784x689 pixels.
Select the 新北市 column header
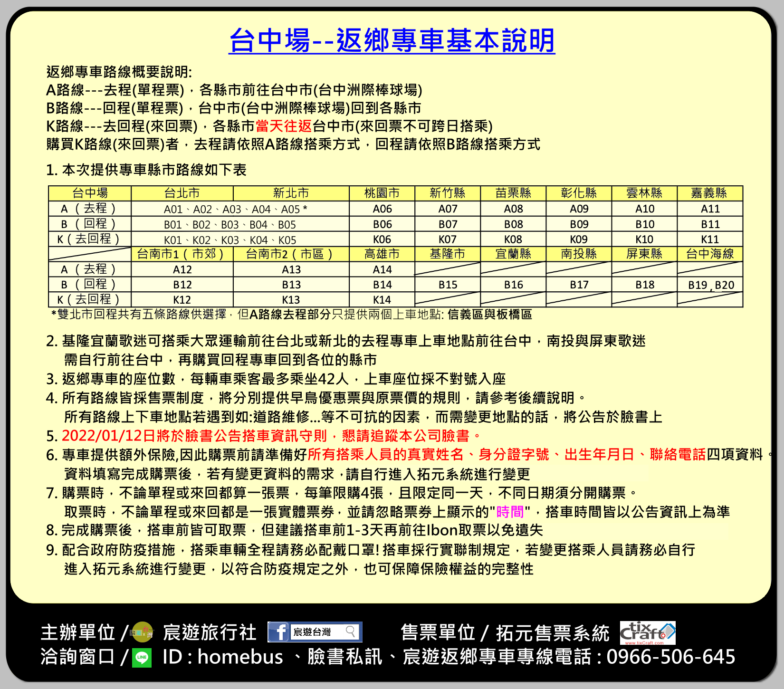[x=291, y=193]
